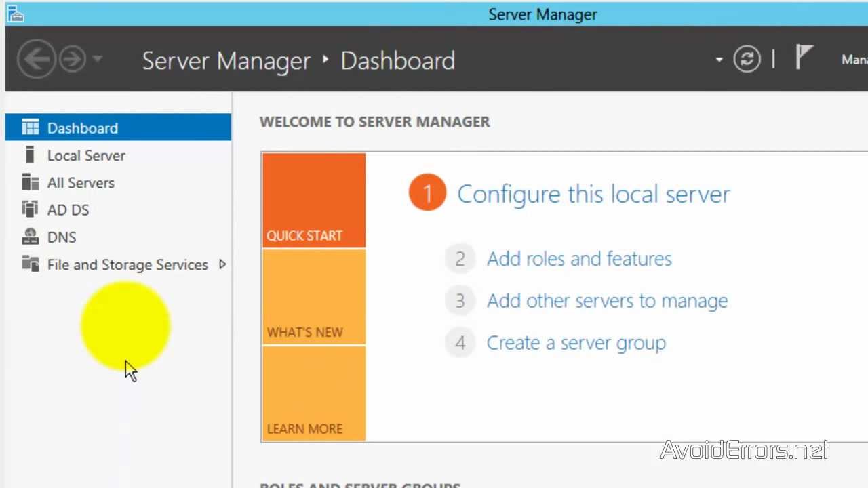Click the Local Server icon in sidebar
This screenshot has width=868, height=488.
[30, 155]
